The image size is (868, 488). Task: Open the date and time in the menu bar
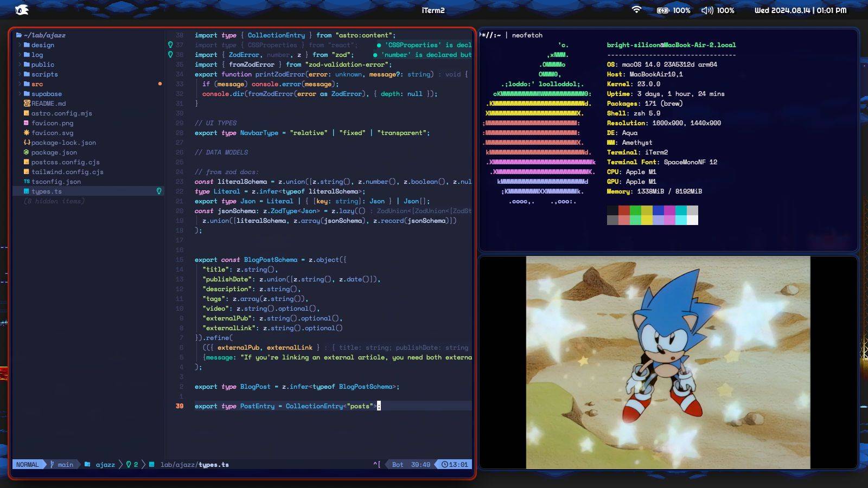(x=800, y=10)
